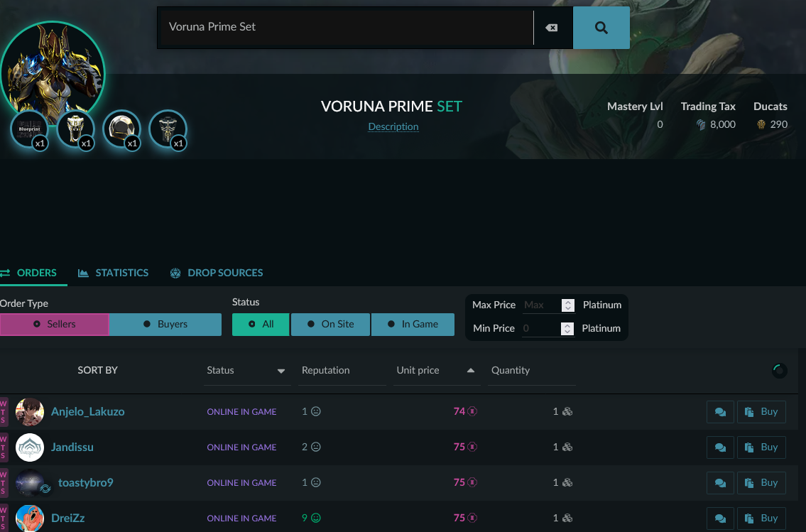
Task: Open Jandissu's profile link
Action: (72, 447)
